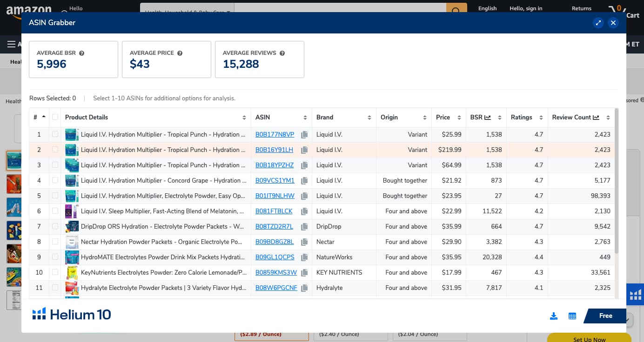Click the DripDrop brand cell

point(344,227)
